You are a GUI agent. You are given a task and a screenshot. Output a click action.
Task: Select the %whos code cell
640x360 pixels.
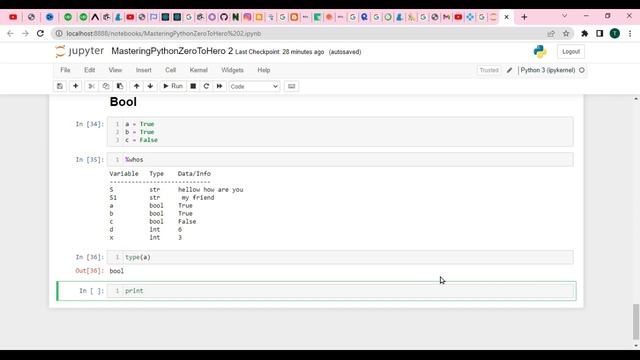coord(340,160)
